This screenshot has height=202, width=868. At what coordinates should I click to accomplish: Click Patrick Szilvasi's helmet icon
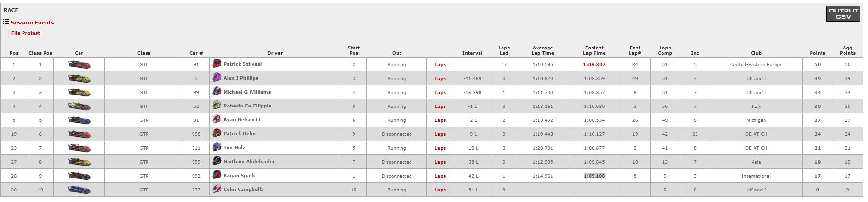[x=217, y=63]
